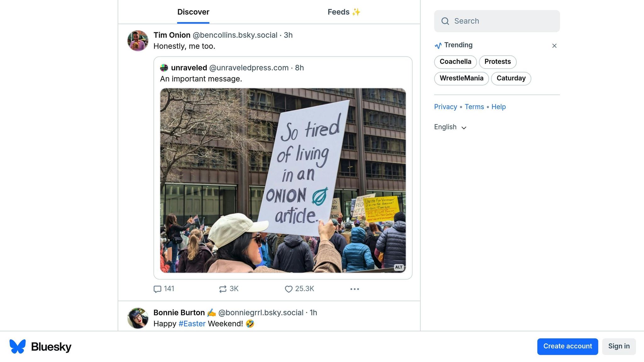This screenshot has width=644, height=362.
Task: Follow the #Easter hashtag link
Action: [x=192, y=324]
